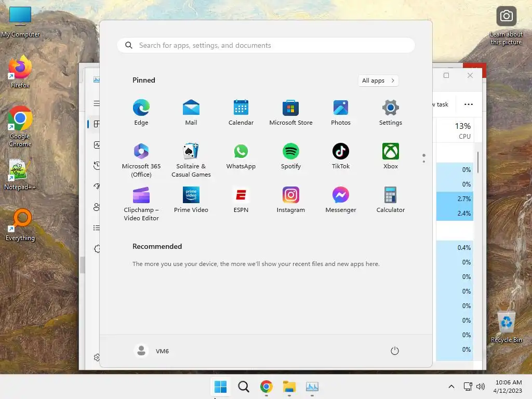Launch the Xbox app
This screenshot has width=532, height=399.
tap(391, 156)
